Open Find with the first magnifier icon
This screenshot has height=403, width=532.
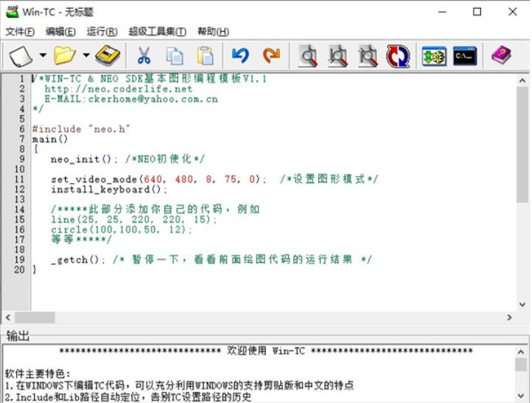[x=307, y=55]
